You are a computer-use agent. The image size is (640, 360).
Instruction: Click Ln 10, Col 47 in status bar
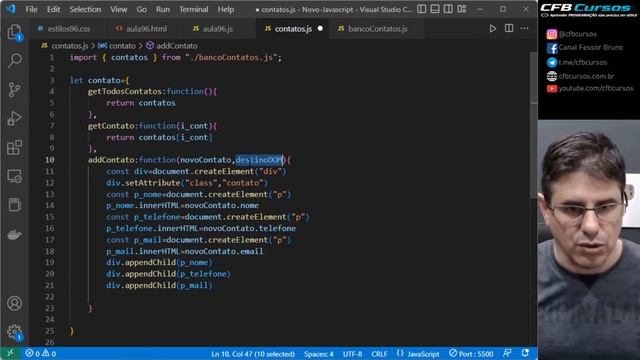click(x=253, y=354)
